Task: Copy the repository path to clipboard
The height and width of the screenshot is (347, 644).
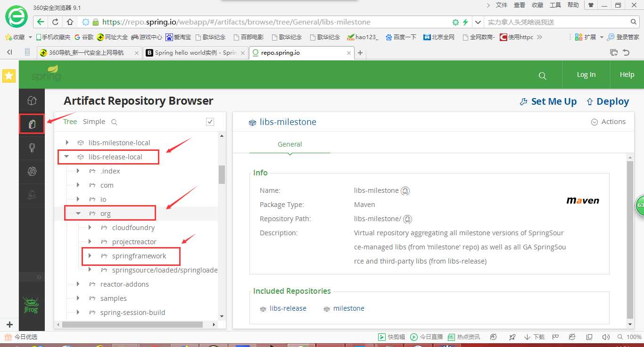Action: [x=408, y=219]
